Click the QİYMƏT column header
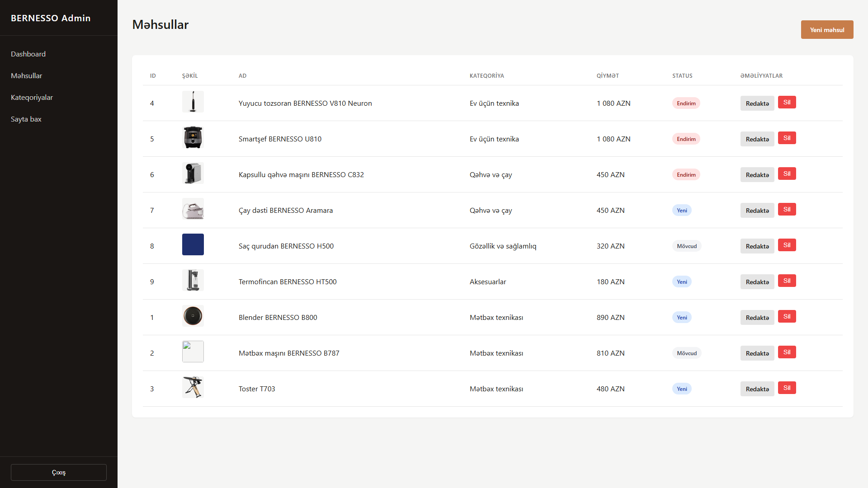Screen dimensions: 868x488 (608, 75)
